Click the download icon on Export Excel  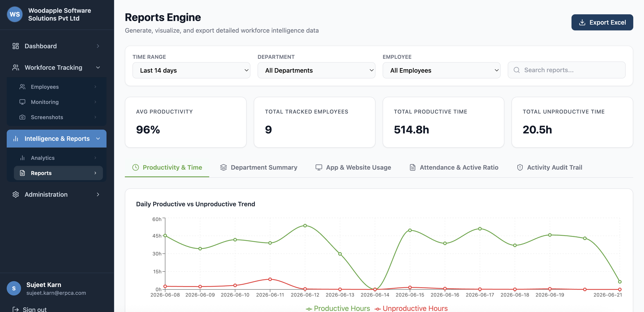coord(582,23)
